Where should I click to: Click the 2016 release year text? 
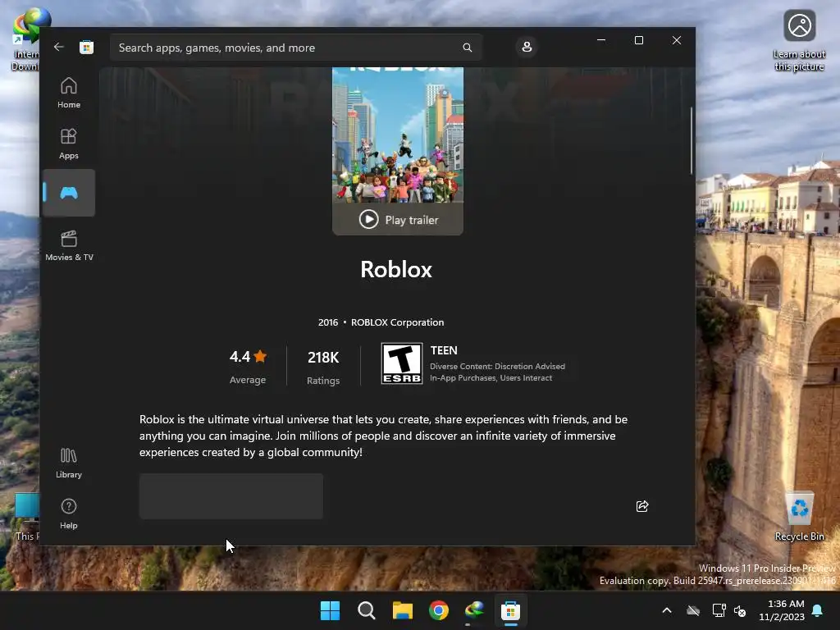pyautogui.click(x=328, y=322)
